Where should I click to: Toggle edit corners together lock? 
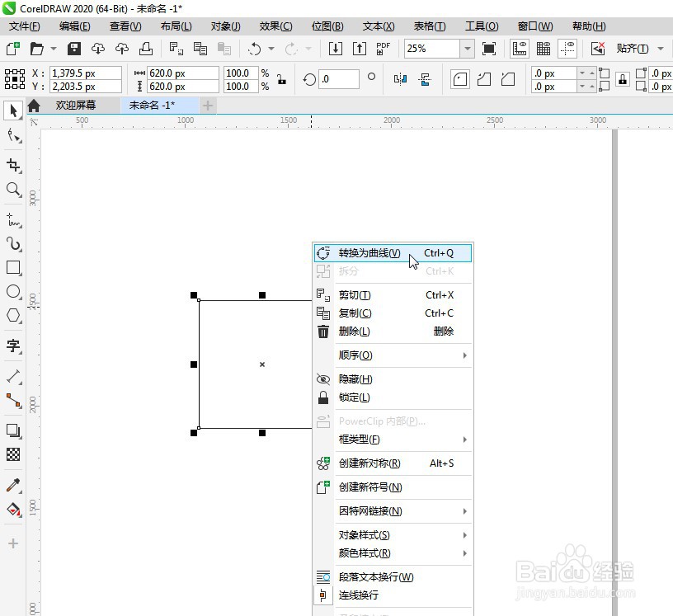pos(623,79)
